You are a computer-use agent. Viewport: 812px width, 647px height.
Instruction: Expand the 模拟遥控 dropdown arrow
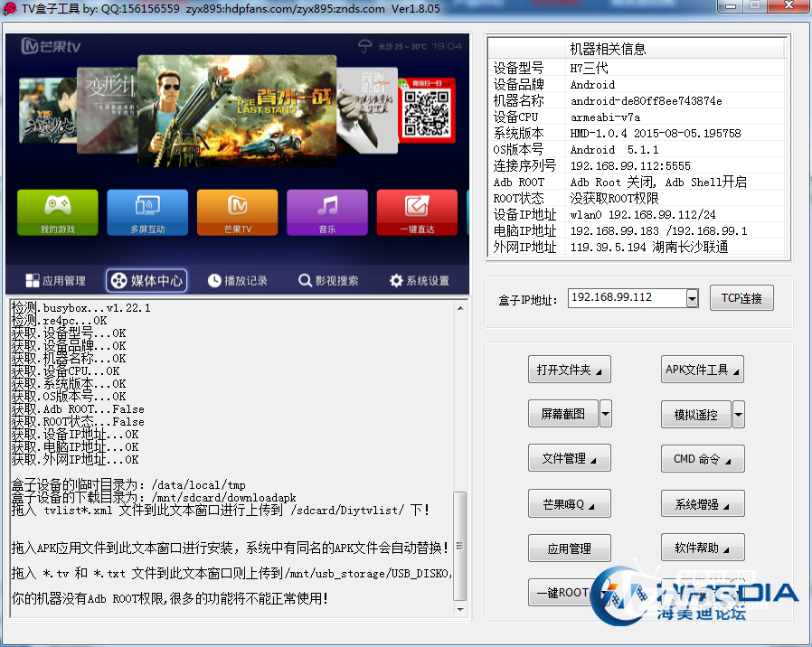click(x=739, y=415)
